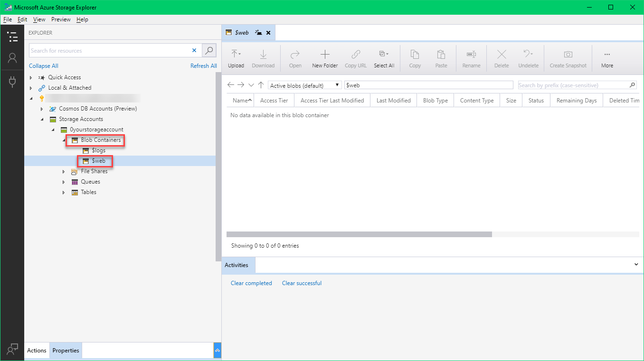Sort by the Content Type column
644x361 pixels.
477,101
